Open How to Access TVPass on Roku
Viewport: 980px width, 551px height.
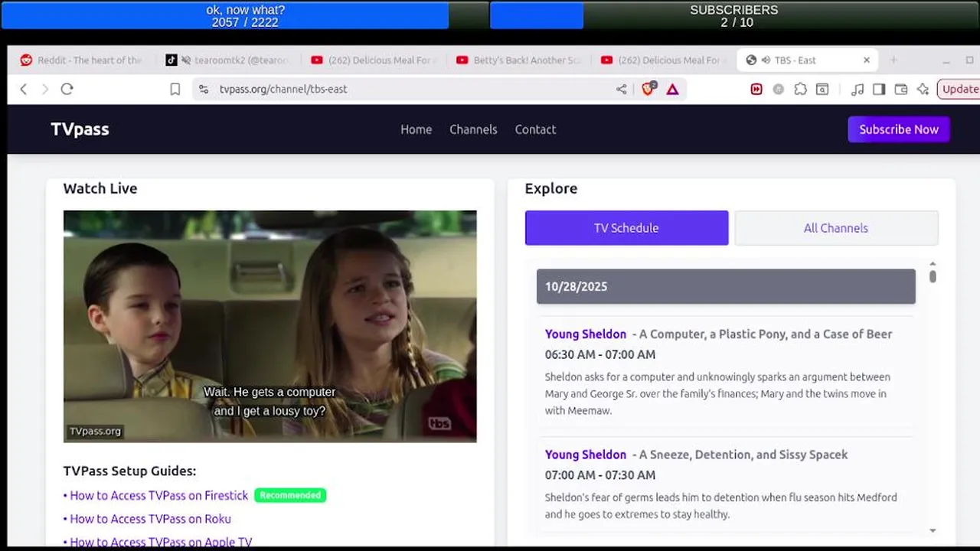[x=150, y=519]
